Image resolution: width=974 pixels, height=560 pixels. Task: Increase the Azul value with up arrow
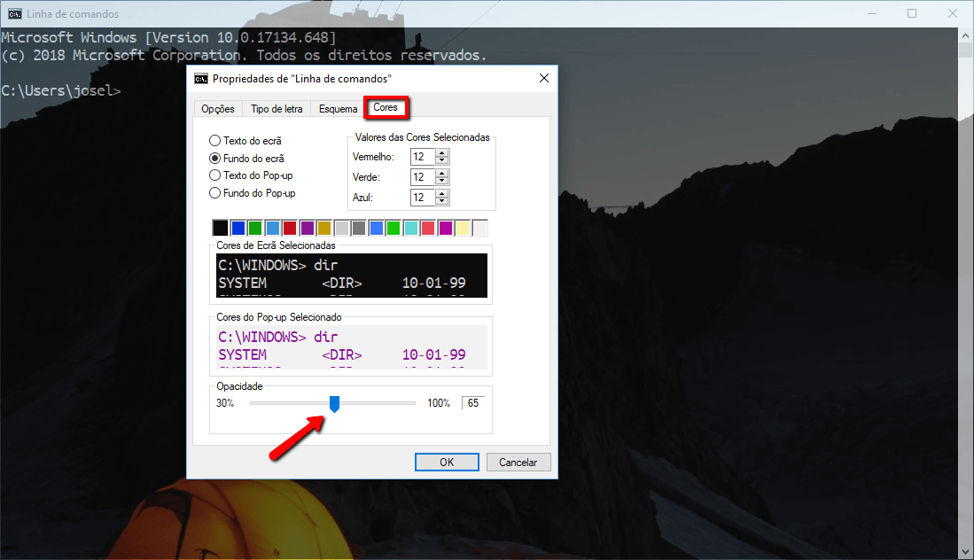pyautogui.click(x=442, y=193)
